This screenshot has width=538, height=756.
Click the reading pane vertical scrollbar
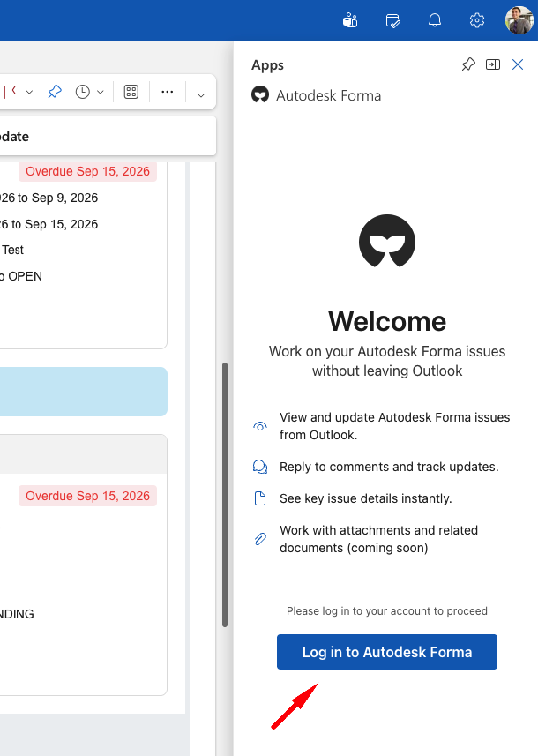225,495
